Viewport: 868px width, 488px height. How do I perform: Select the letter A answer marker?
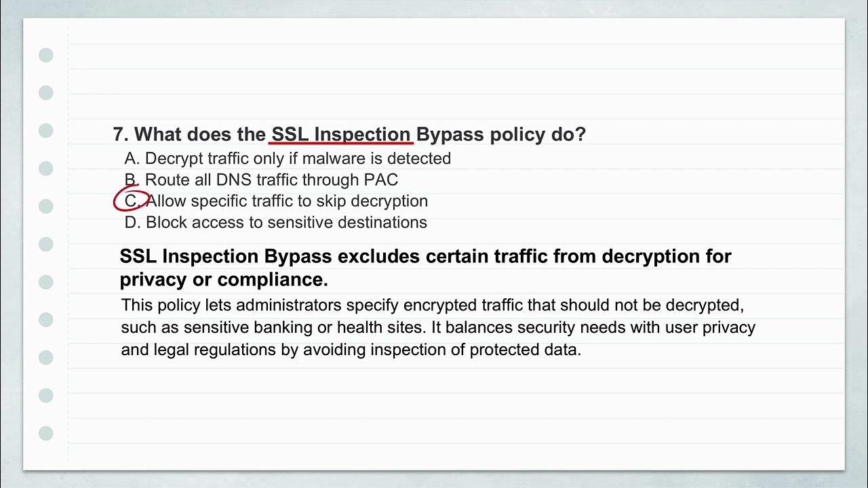click(132, 159)
